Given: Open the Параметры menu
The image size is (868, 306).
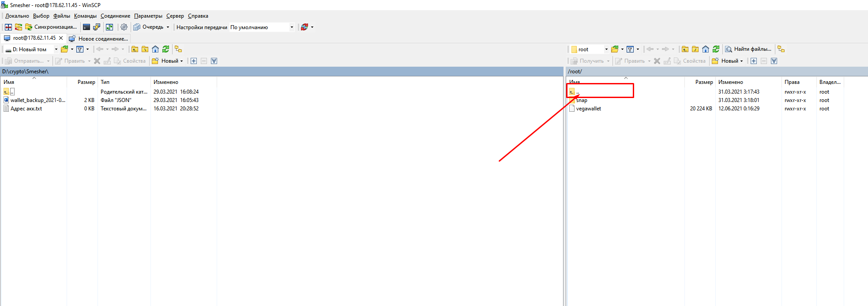Looking at the screenshot, I should [148, 16].
